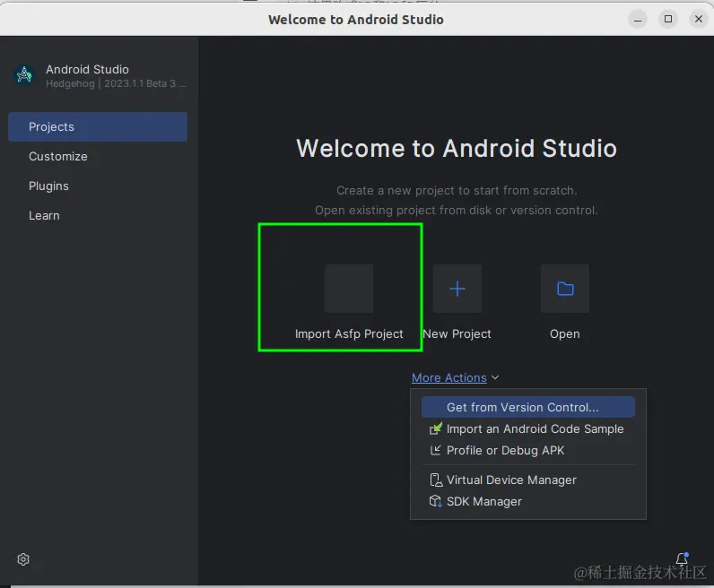The width and height of the screenshot is (714, 588).
Task: Choose Profile or Debug APK entry
Action: [528, 450]
